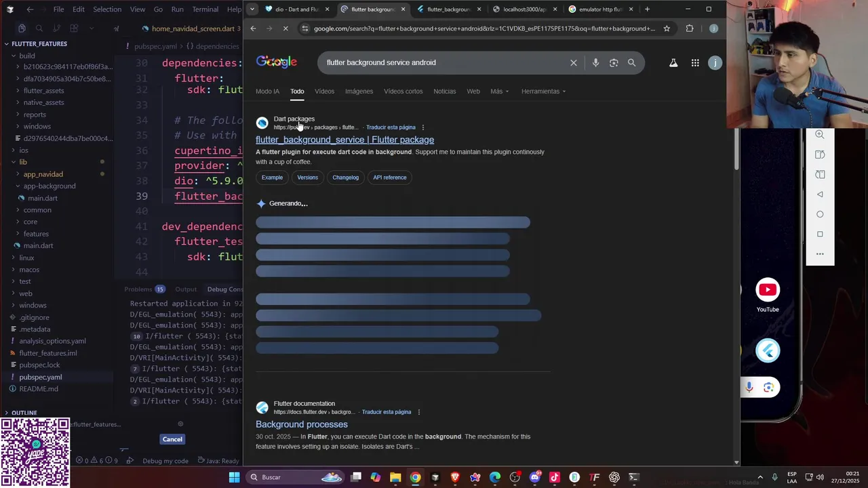
Task: Stop loading the page in Chrome
Action: click(x=285, y=28)
